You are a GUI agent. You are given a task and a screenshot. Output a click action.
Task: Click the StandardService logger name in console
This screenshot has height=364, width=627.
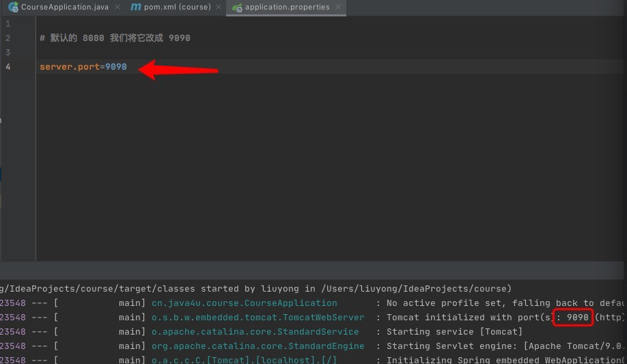click(255, 332)
